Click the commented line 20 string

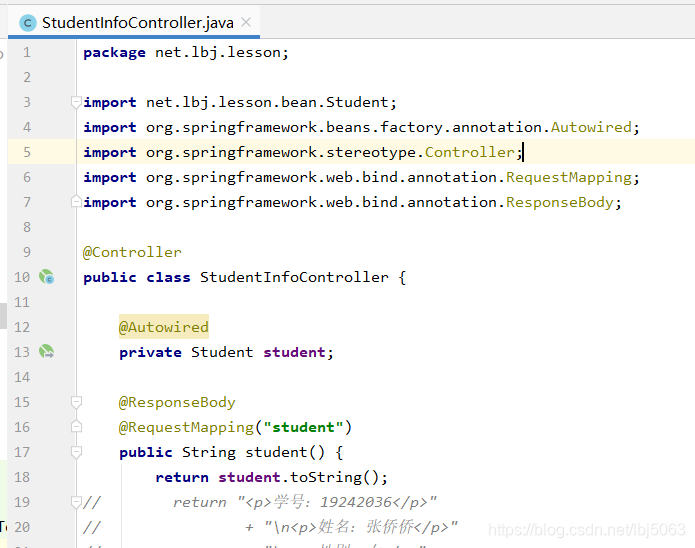point(361,527)
